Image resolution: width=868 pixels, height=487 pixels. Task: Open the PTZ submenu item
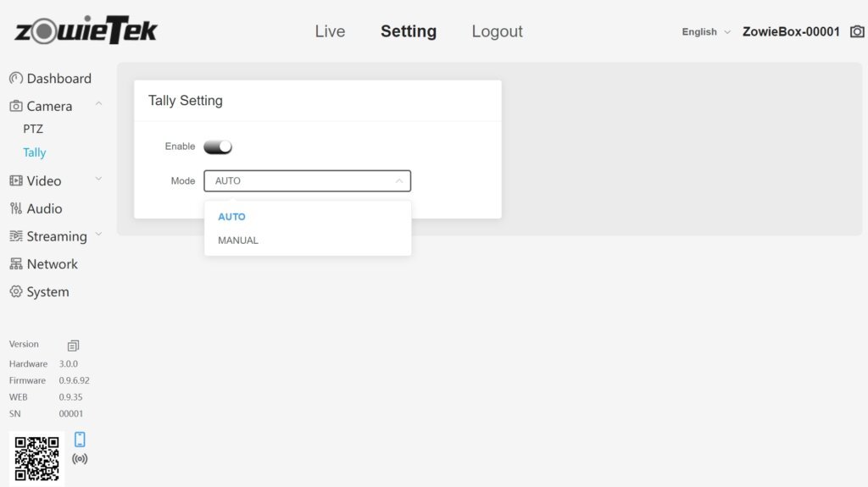(33, 130)
